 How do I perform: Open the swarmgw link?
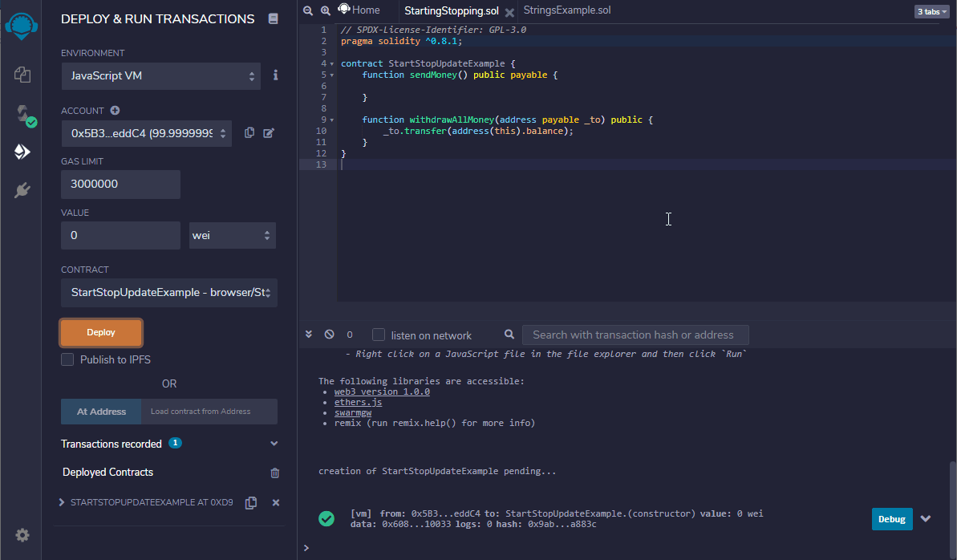click(x=353, y=413)
